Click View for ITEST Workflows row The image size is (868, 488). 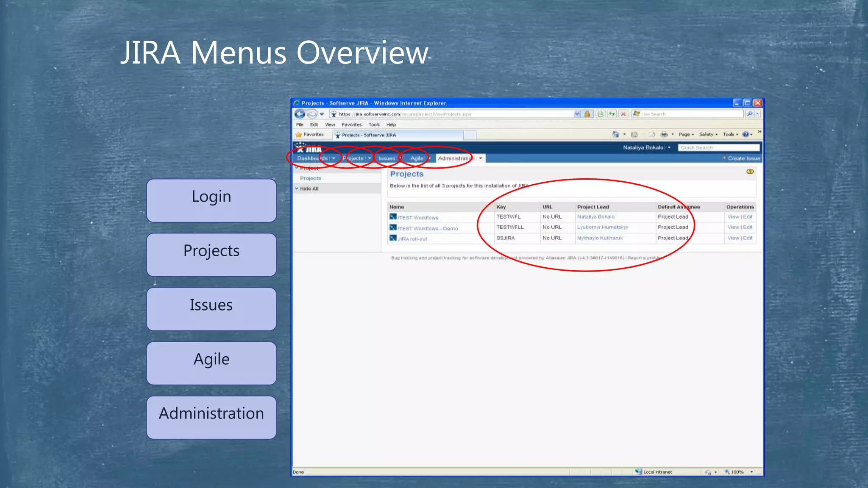733,216
